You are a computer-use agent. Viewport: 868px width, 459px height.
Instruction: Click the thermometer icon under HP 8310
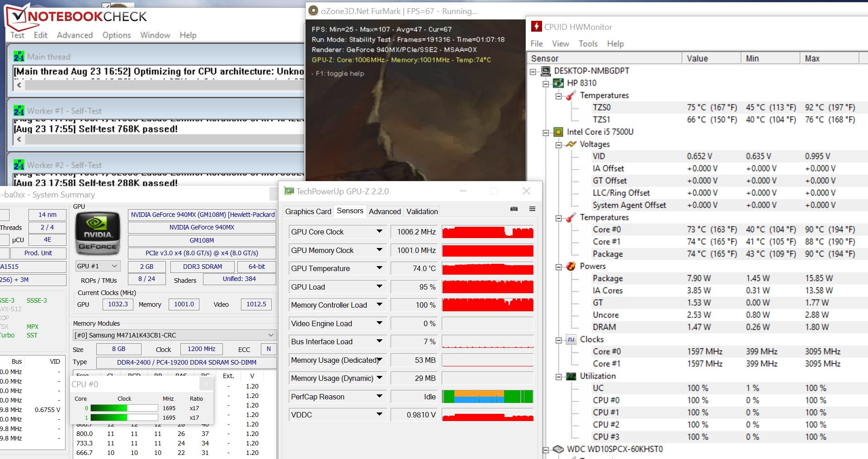(x=571, y=95)
